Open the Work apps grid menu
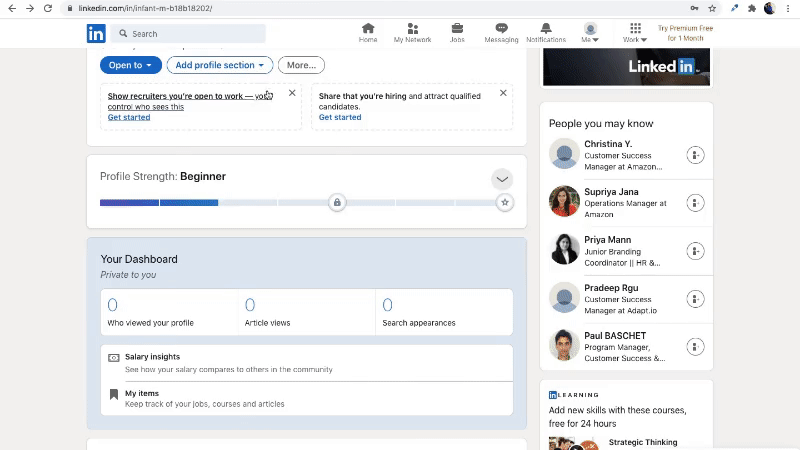Viewport: 800px width, 450px height. coord(635,33)
